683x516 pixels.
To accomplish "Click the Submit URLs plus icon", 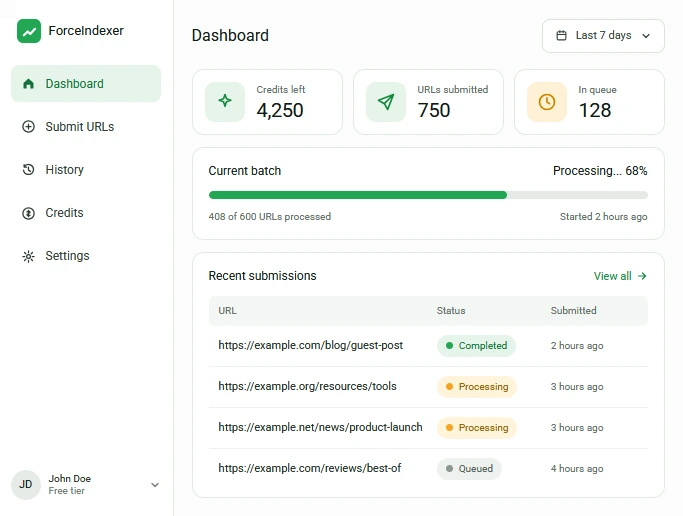I will tap(28, 127).
